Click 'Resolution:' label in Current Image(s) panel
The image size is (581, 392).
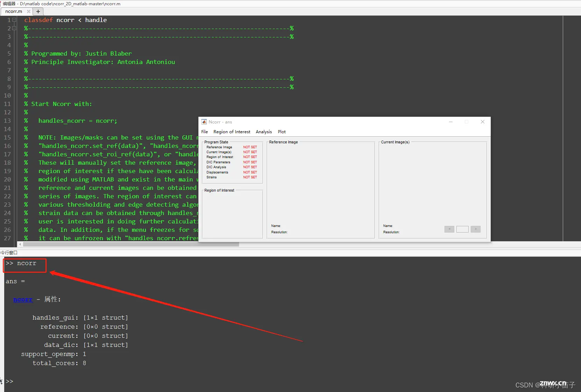tap(391, 232)
